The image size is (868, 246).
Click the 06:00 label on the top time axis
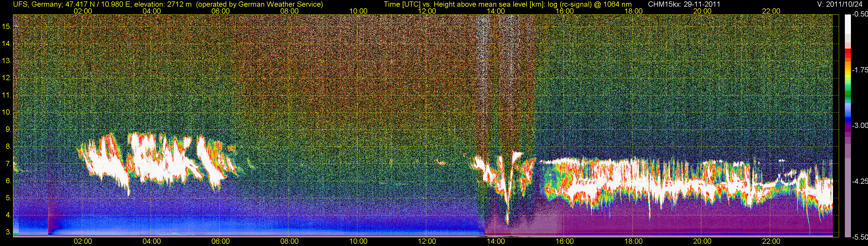(220, 11)
